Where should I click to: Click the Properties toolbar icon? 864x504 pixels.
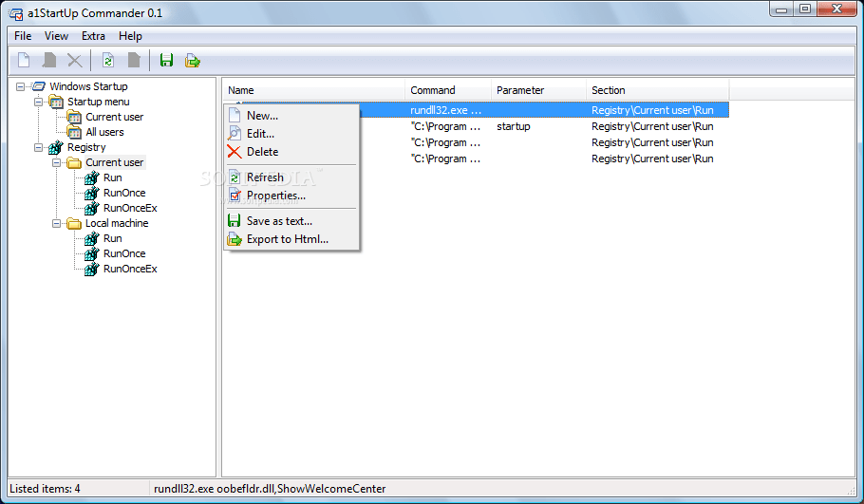tap(134, 60)
